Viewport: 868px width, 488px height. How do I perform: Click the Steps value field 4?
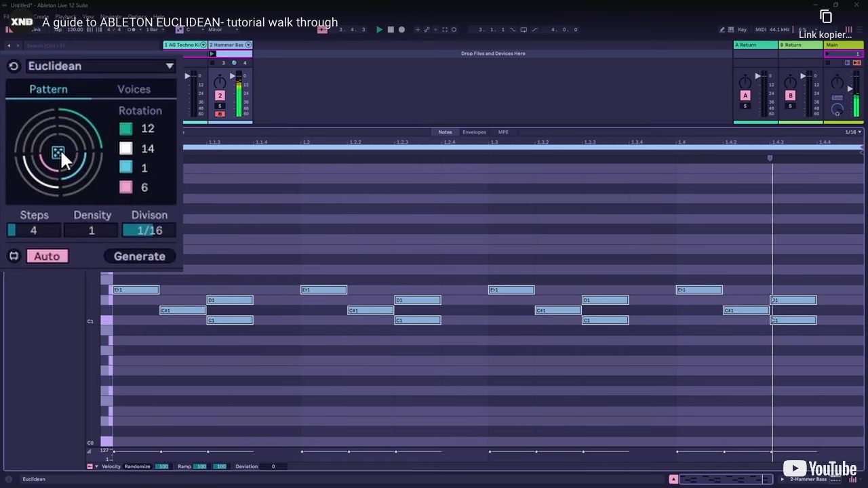coord(33,230)
